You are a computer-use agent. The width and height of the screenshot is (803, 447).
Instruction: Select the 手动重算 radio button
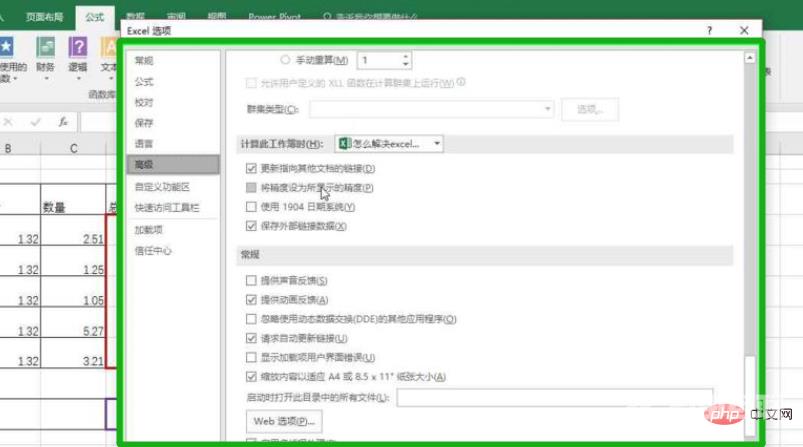point(286,61)
